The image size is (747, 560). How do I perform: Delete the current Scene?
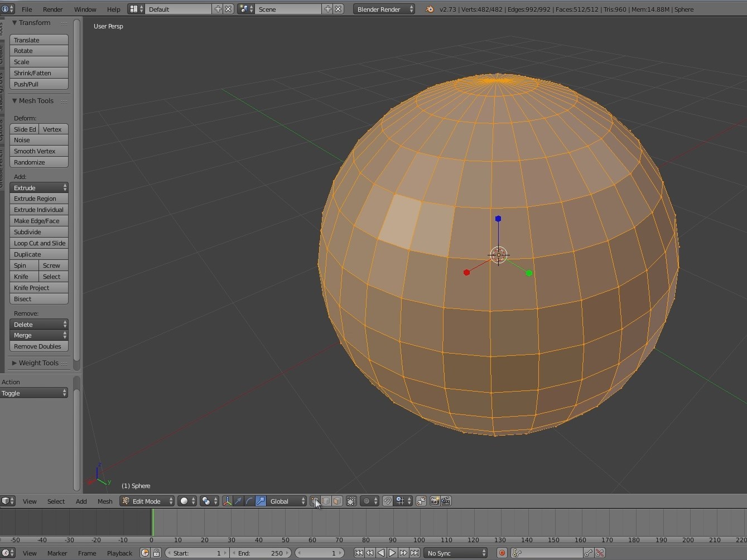tap(338, 9)
